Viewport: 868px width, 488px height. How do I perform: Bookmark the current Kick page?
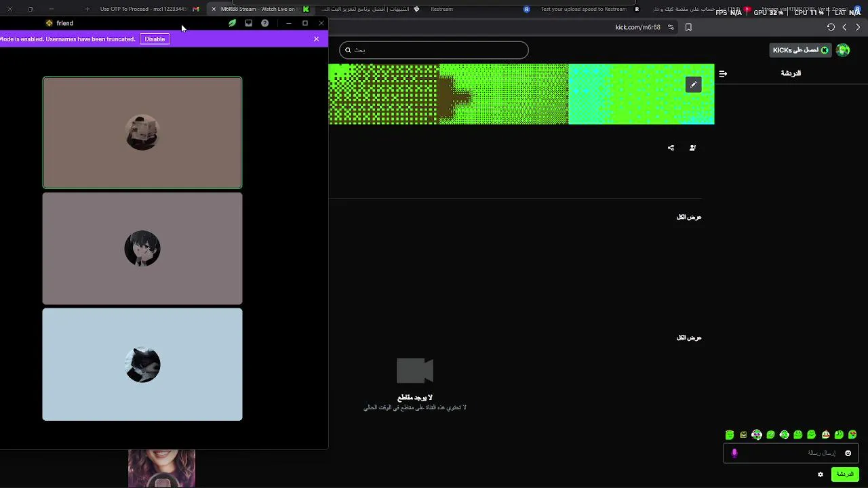pyautogui.click(x=688, y=27)
